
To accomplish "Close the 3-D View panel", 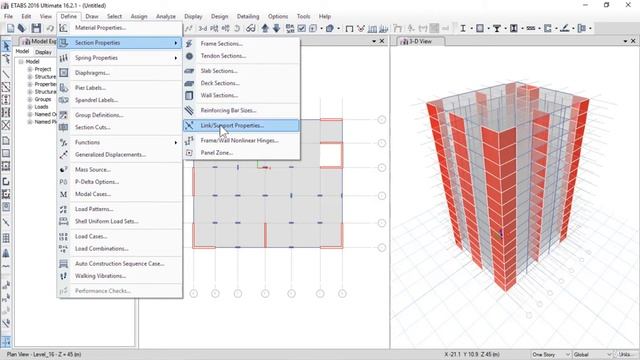I will (633, 41).
